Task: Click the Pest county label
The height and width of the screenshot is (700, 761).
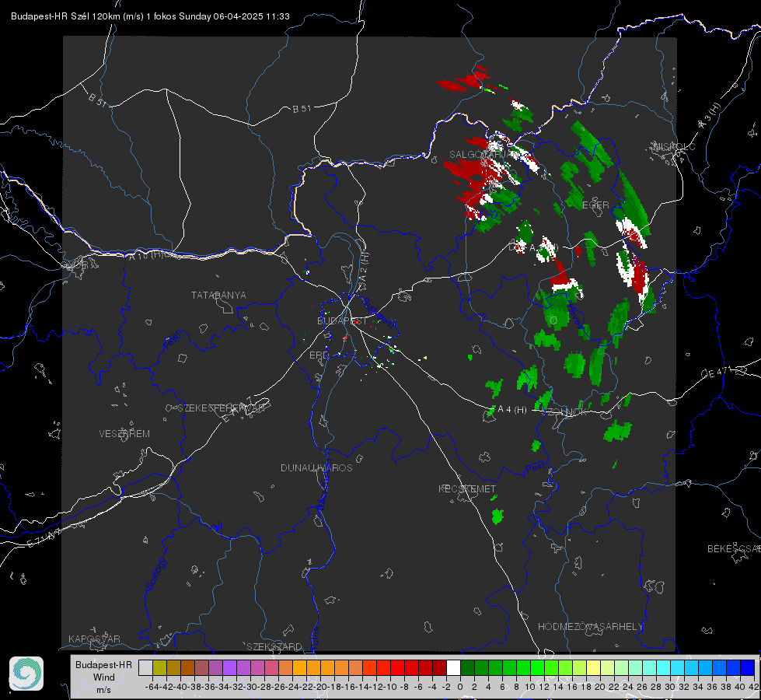Action: pyautogui.click(x=535, y=467)
